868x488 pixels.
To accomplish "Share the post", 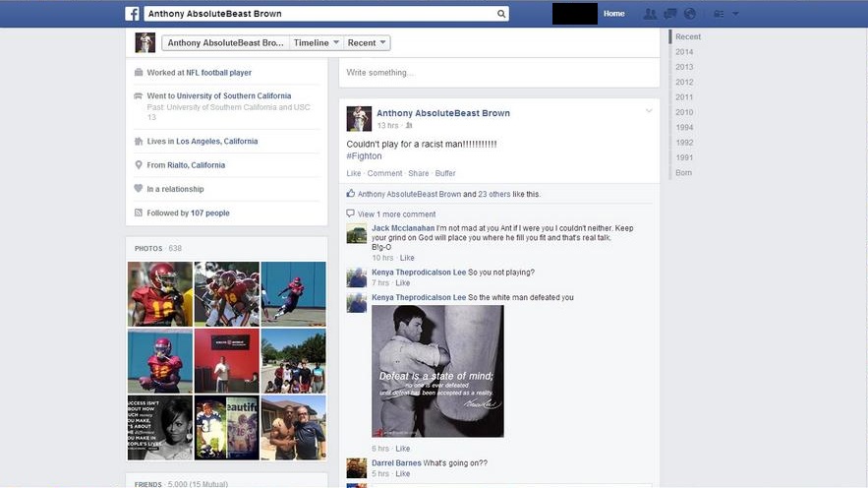I will tap(419, 173).
